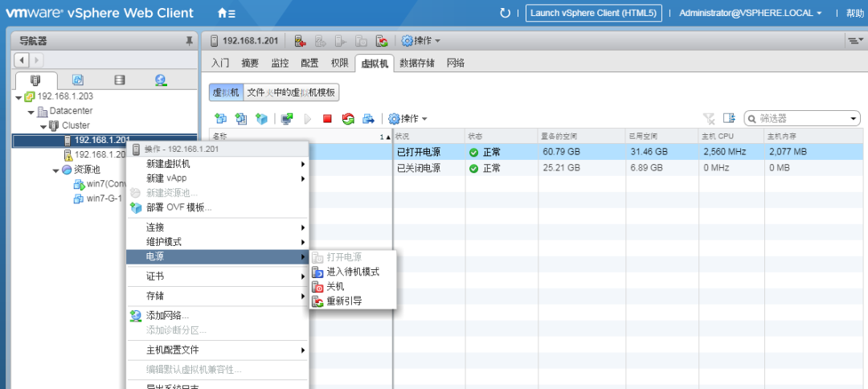Sort by 已用空间 column header

[x=661, y=136]
